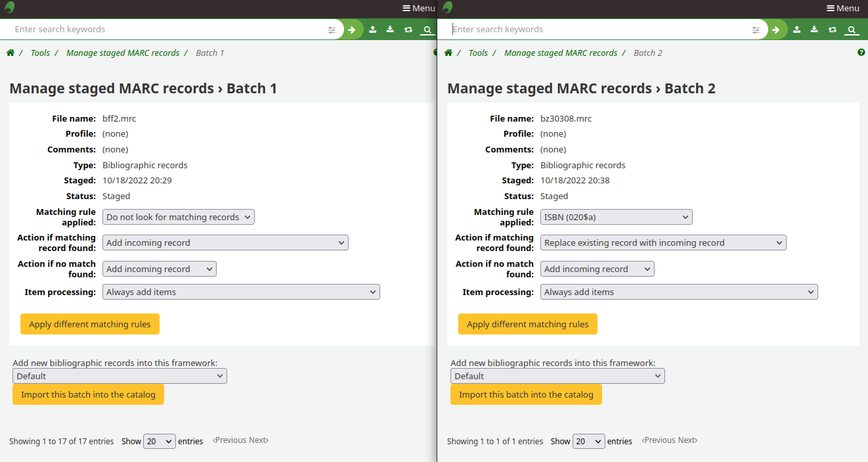Click 'Apply different matching rules' for Batch 2
The image size is (868, 462).
[527, 324]
